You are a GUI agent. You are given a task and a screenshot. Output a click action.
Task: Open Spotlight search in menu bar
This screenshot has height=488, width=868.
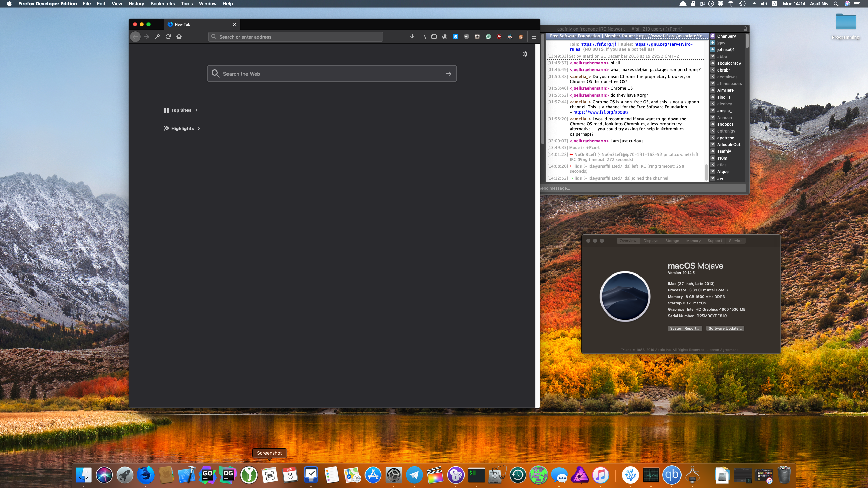pos(836,4)
